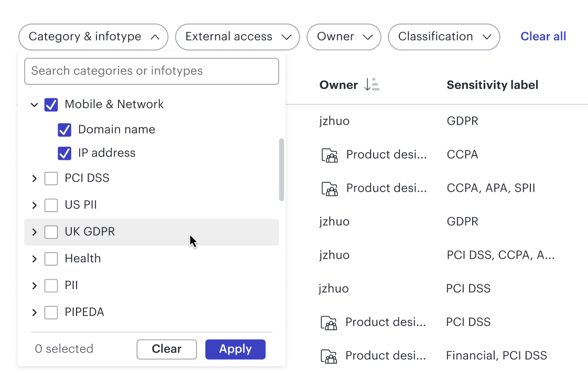
Task: Open the Classification filter dropdown
Action: (x=444, y=37)
